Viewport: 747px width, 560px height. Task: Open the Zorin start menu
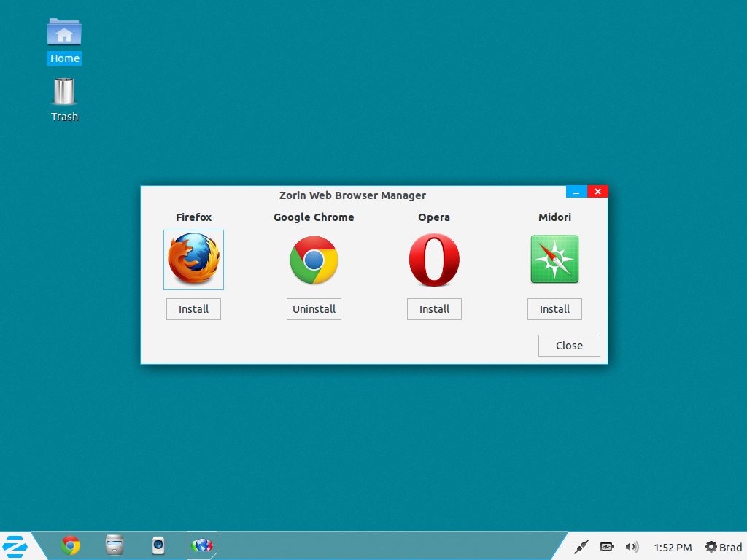[x=15, y=546]
